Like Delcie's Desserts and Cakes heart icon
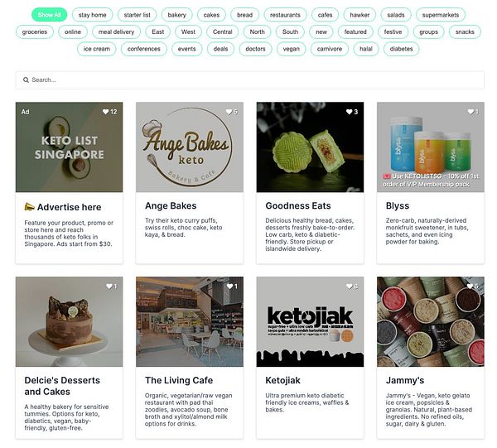This screenshot has width=497, height=448. tap(109, 286)
